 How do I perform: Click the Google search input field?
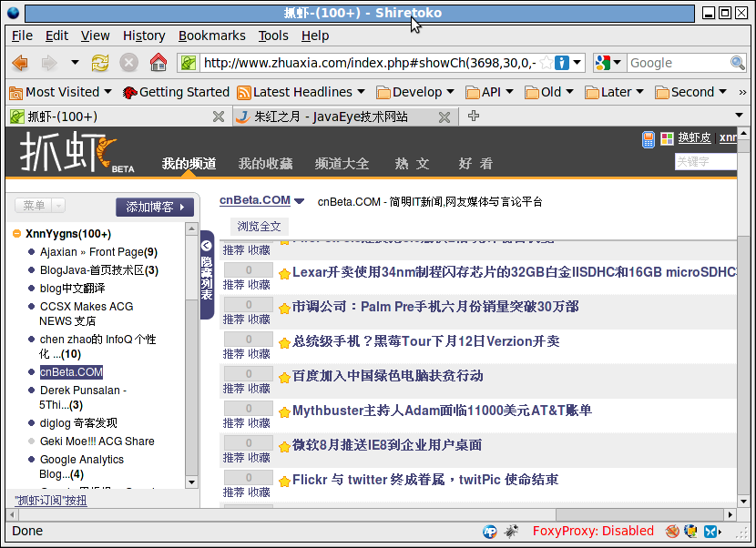[x=679, y=63]
